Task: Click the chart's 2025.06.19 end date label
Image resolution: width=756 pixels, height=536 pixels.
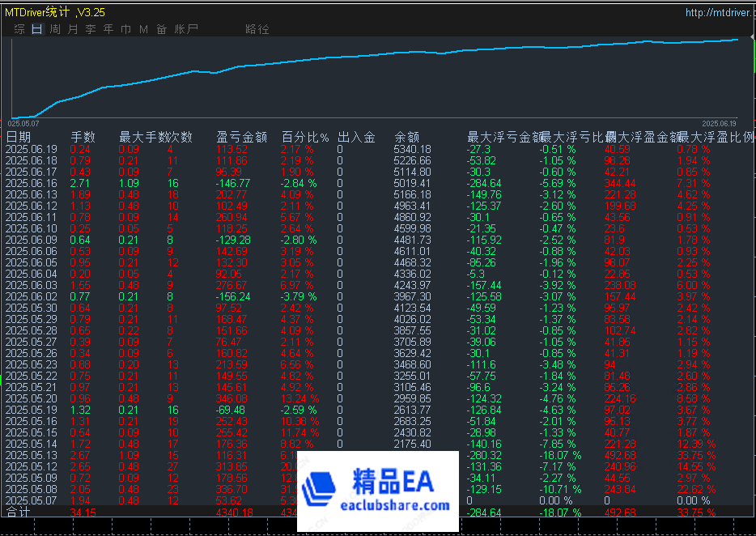Action: 719,124
